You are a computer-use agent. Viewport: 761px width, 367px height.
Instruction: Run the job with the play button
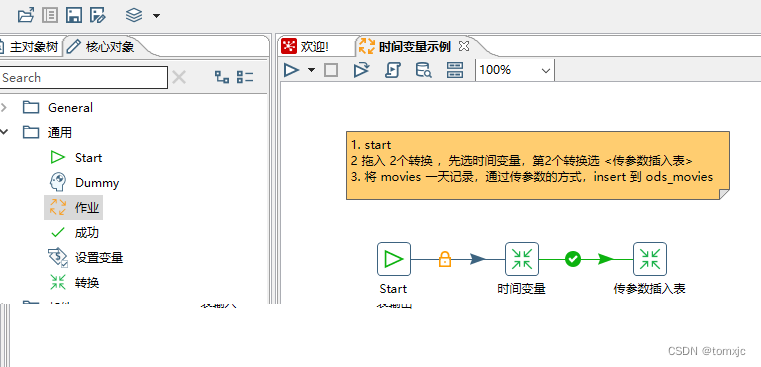[x=292, y=70]
